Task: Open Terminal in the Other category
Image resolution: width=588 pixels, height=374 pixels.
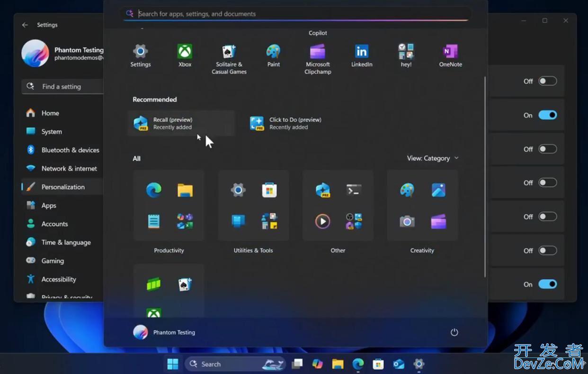Action: 354,190
